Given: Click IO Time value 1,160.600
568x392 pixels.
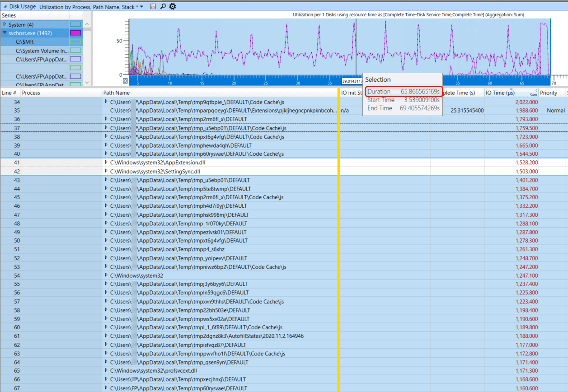Looking at the screenshot, I should coord(526,388).
